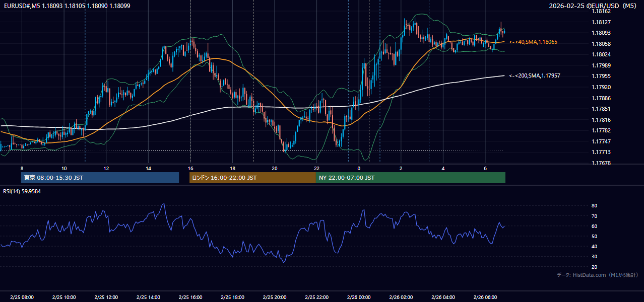Click the bottom date label 2/25 10:00

(64, 297)
